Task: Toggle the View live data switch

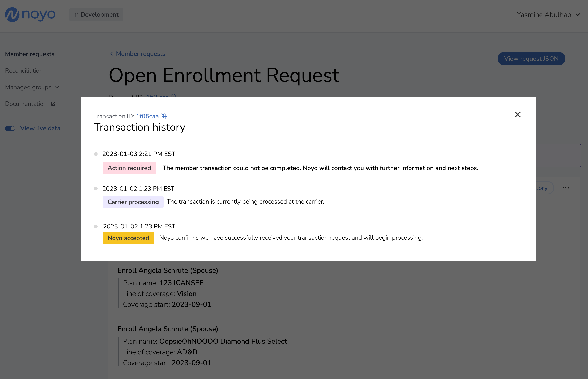Action: (x=10, y=128)
